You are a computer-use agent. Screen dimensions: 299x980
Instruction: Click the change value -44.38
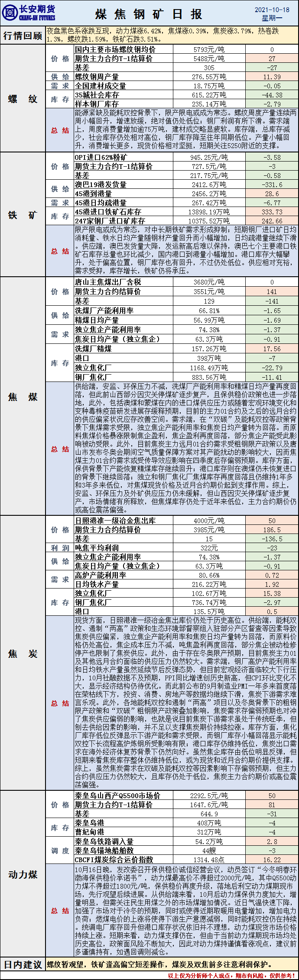pyautogui.click(x=272, y=95)
